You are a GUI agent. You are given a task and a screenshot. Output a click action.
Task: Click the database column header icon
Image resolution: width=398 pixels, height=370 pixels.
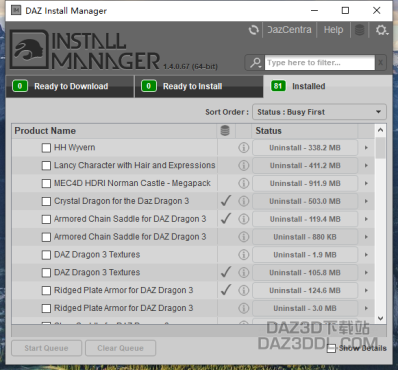pyautogui.click(x=225, y=131)
